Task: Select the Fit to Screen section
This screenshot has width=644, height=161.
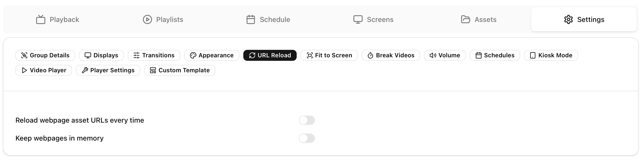Action: (329, 55)
